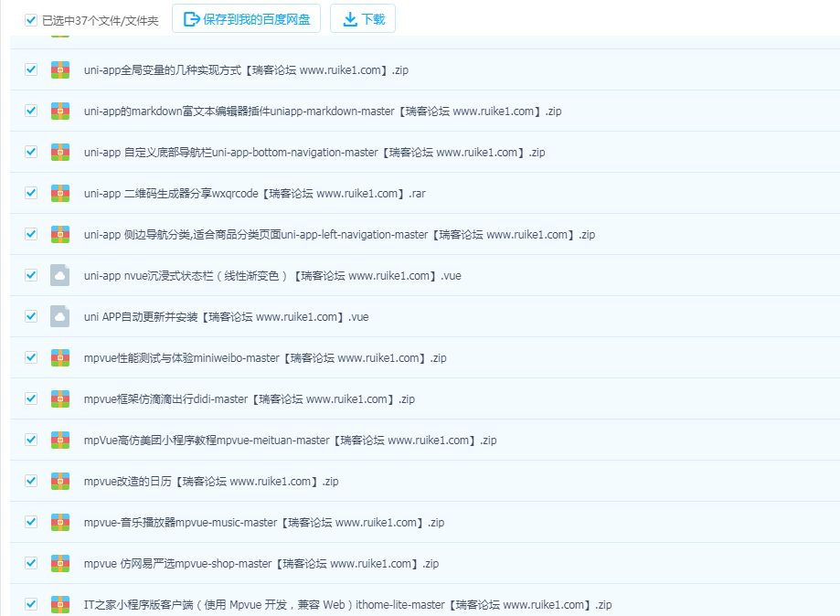This screenshot has height=616, width=840.
Task: Open IT之家小程序版客户端 ithome-lite-master file name
Action: [x=347, y=605]
